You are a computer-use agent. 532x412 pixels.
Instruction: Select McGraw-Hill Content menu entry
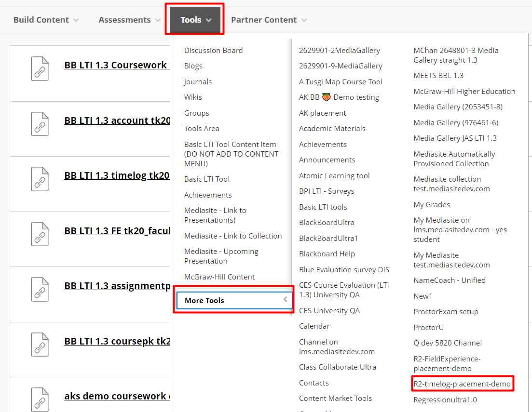coord(219,277)
